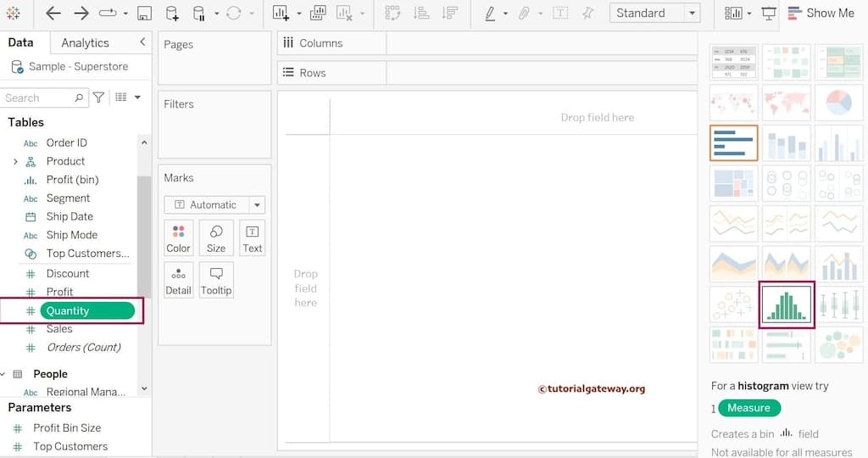Click the New Worksheet toolbar icon
Image resolution: width=868 pixels, height=458 pixels.
point(281,13)
